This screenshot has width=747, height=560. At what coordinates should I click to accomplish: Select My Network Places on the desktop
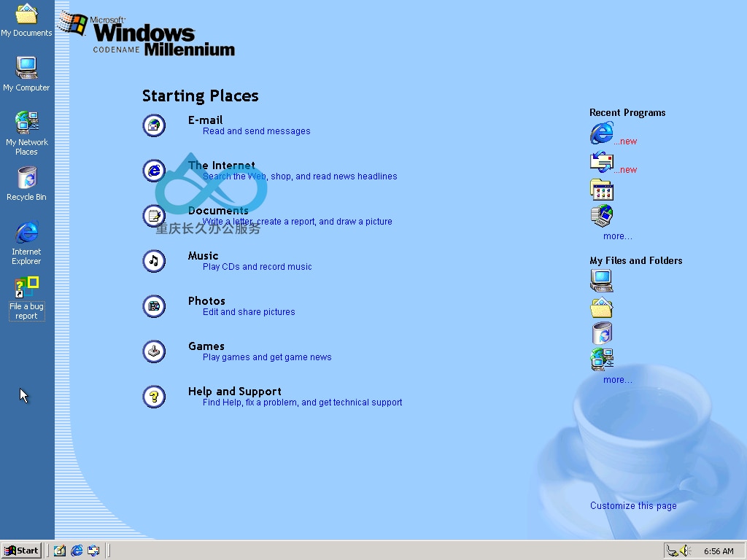[27, 133]
